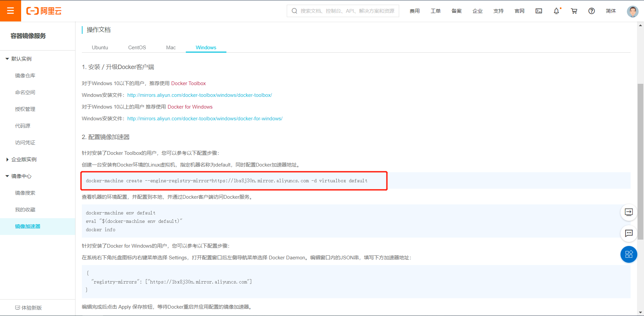Click the scrollbar down arrow

(x=640, y=313)
